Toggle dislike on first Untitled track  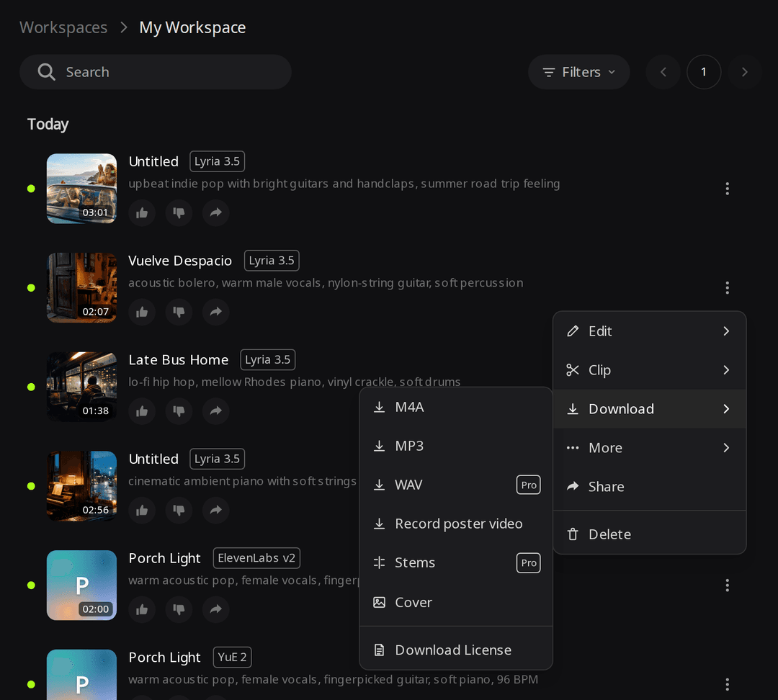(x=179, y=213)
